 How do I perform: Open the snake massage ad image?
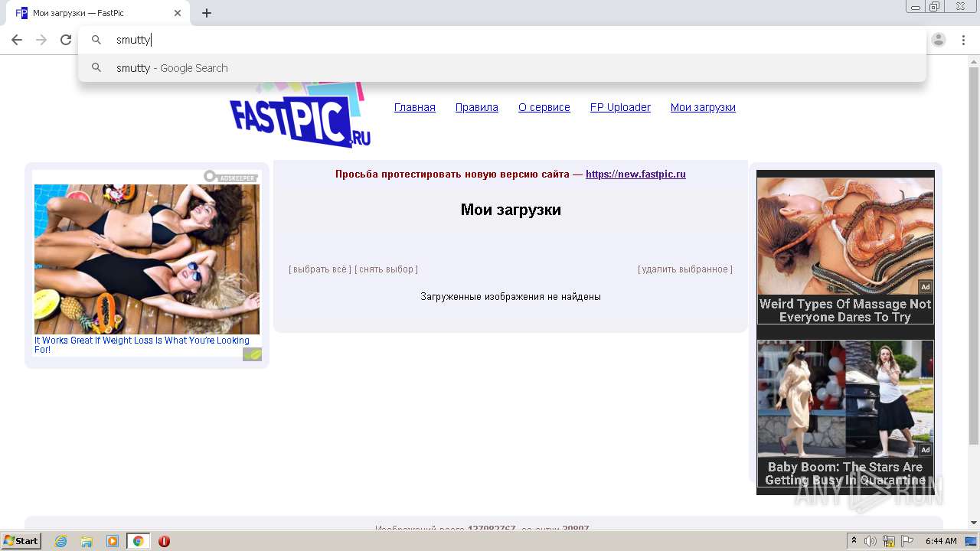pyautogui.click(x=845, y=236)
